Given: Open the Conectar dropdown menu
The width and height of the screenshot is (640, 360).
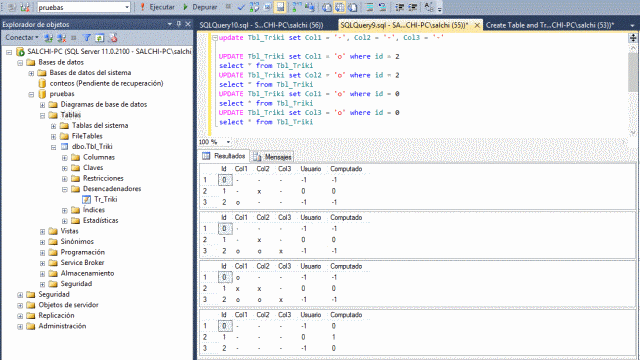Looking at the screenshot, I should click(x=22, y=38).
